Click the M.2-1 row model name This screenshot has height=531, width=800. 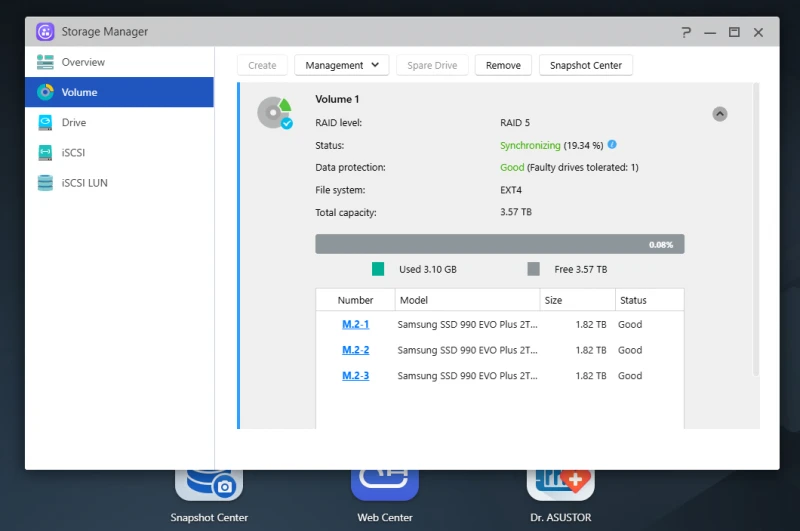coord(467,324)
